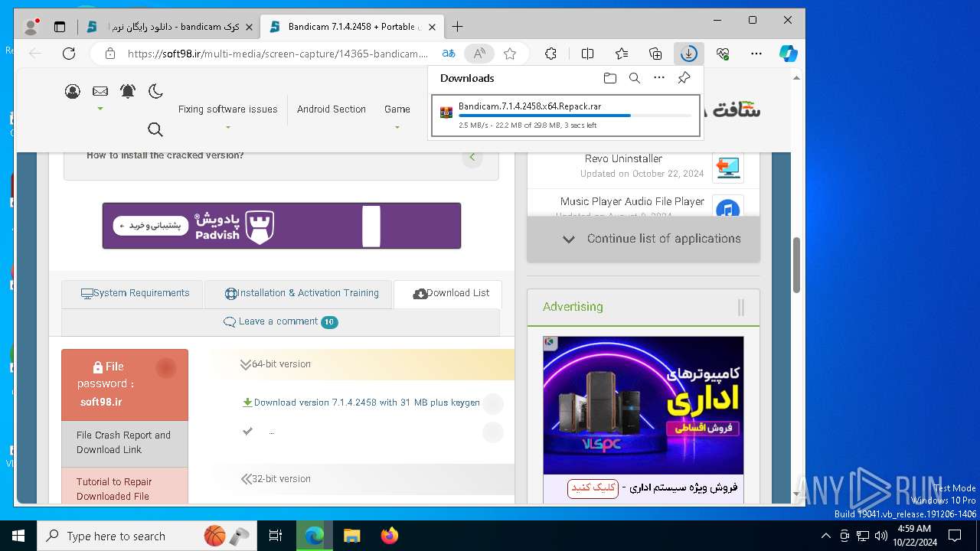Viewport: 980px width, 551px height.
Task: Open the Edge profile icon
Action: pos(31,27)
